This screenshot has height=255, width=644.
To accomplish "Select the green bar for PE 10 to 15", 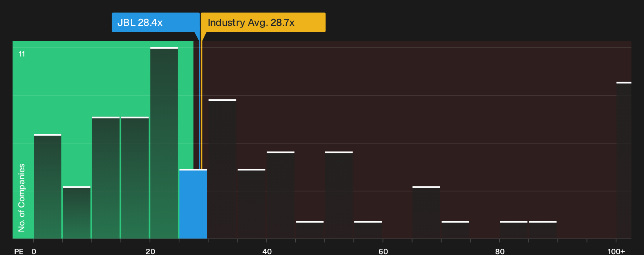I will click(x=106, y=178).
